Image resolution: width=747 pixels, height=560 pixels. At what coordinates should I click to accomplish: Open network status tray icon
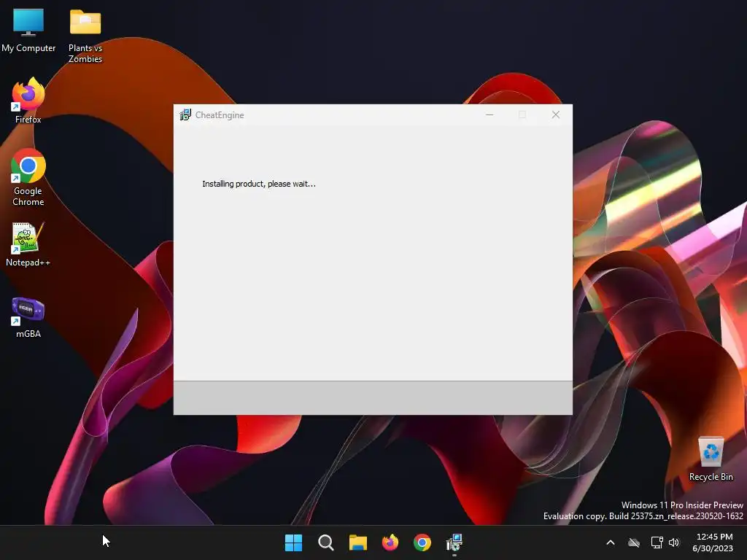coord(657,542)
